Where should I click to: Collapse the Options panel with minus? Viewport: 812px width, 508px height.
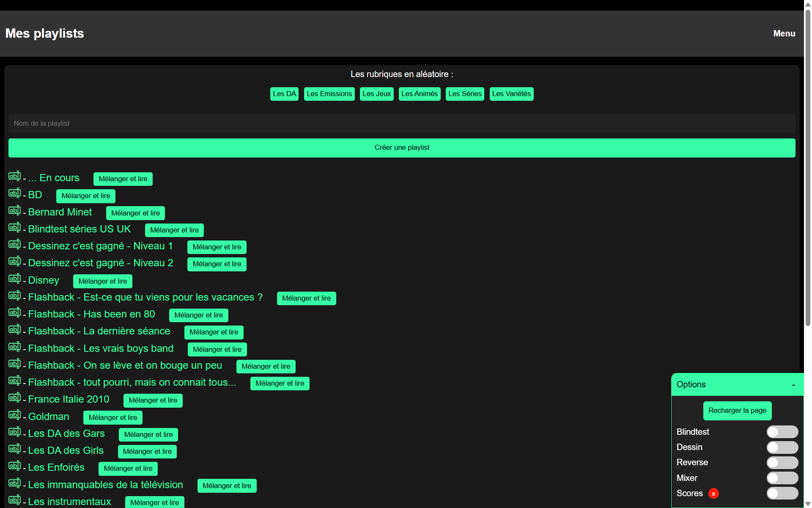[x=793, y=385]
